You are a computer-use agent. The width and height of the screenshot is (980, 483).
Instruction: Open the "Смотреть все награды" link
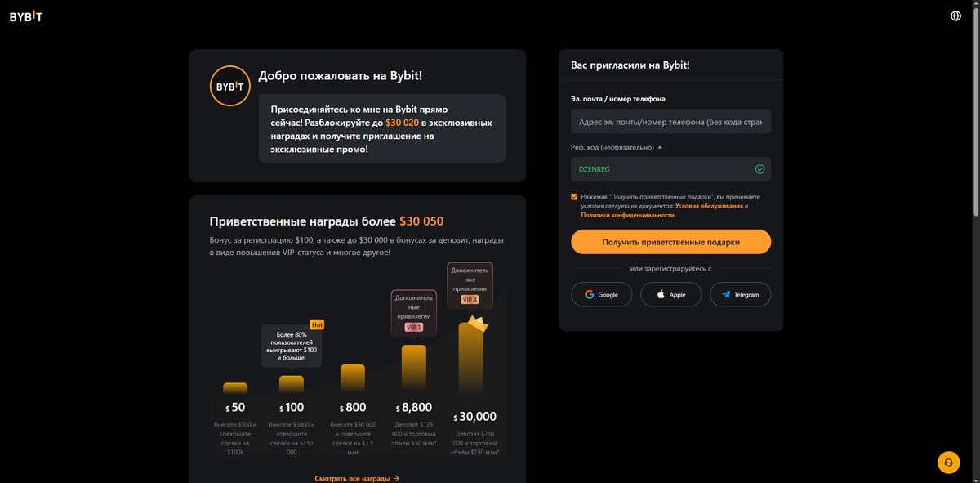pyautogui.click(x=357, y=478)
